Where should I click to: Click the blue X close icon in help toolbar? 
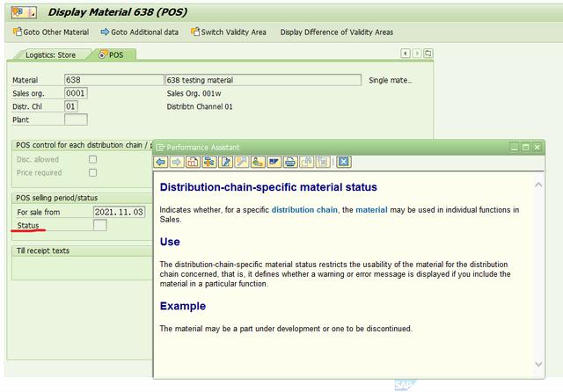click(344, 162)
